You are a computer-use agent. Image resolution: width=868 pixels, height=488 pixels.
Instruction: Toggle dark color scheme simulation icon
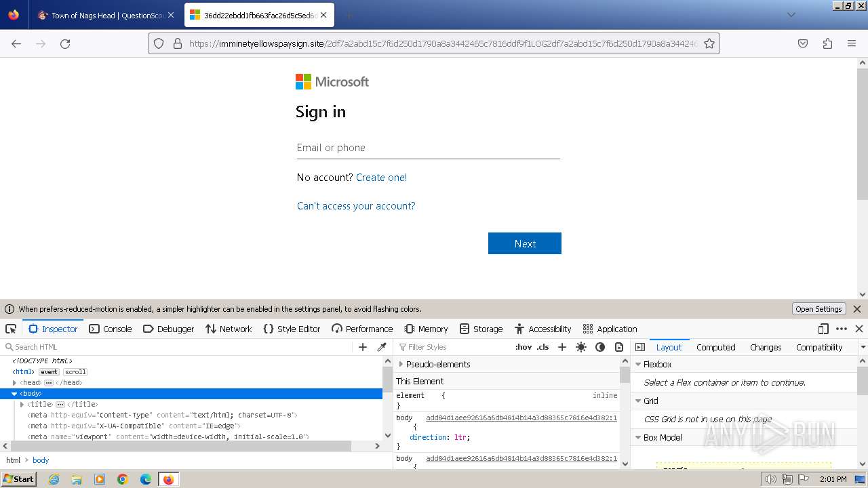tap(600, 347)
